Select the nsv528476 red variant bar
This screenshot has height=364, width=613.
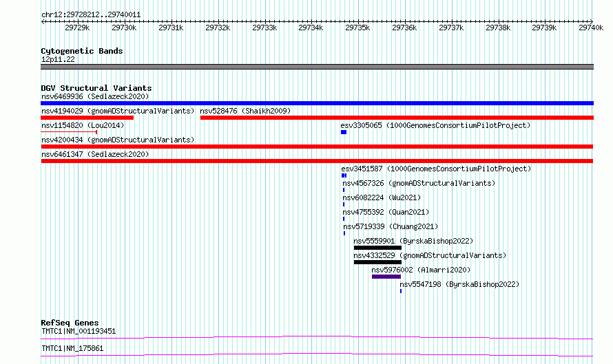(397, 118)
